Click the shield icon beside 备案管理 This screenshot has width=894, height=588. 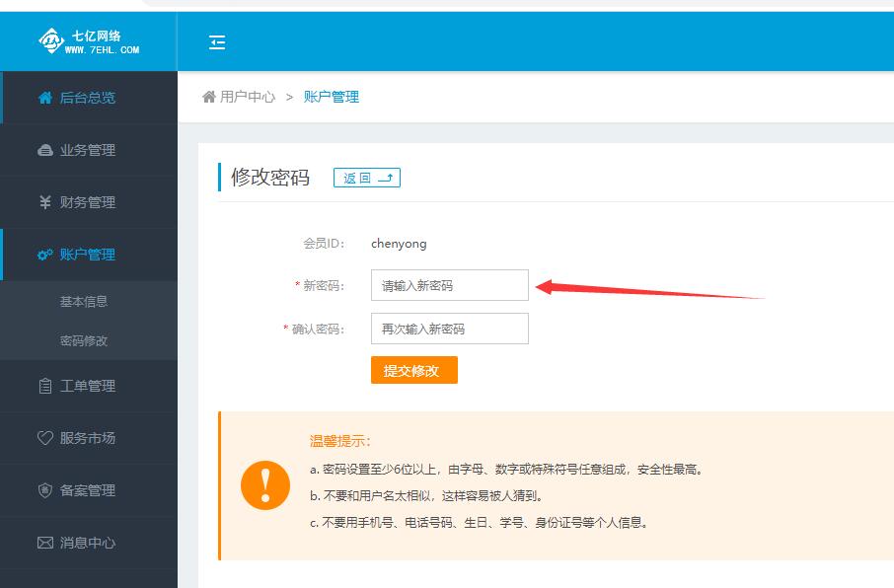pyautogui.click(x=45, y=490)
